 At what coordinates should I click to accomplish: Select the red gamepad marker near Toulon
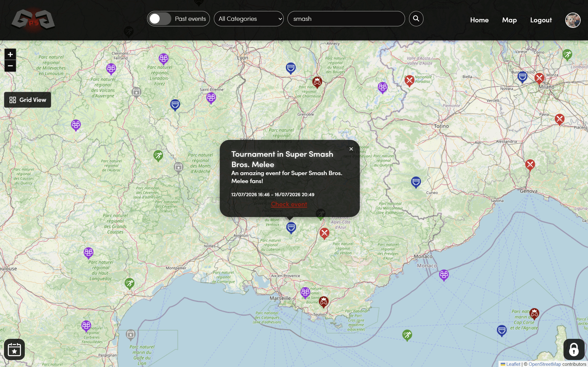(324, 301)
